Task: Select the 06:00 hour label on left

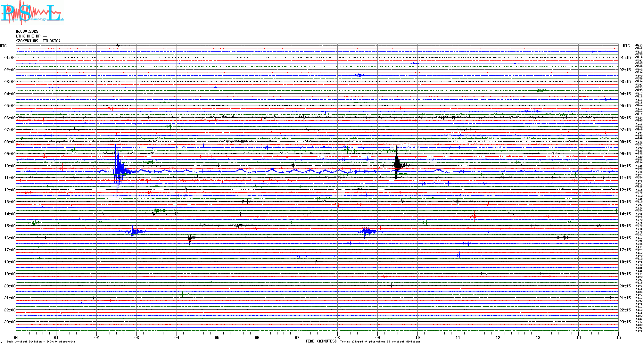Action: [10, 118]
